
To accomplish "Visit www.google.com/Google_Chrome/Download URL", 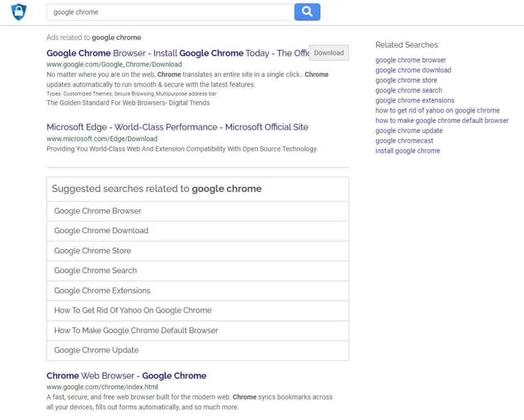I will point(114,64).
